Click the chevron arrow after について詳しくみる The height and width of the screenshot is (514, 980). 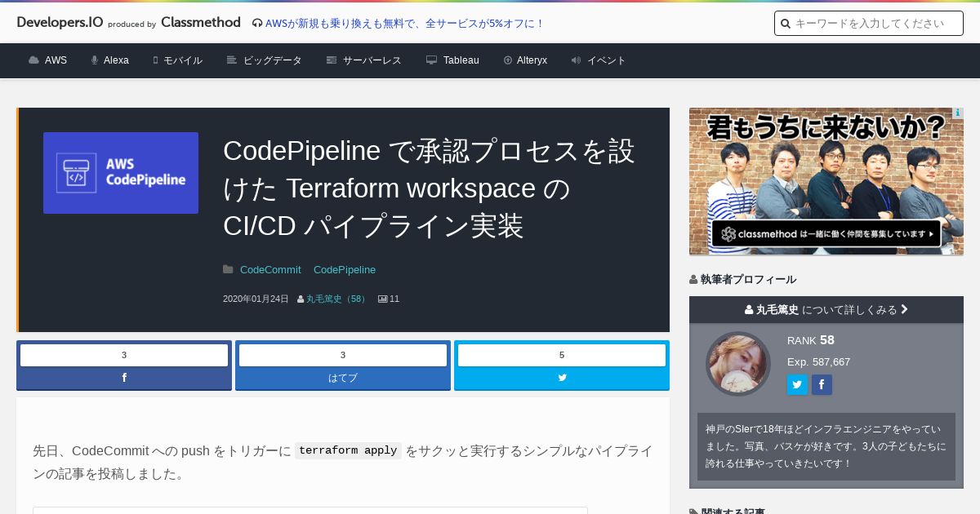904,309
